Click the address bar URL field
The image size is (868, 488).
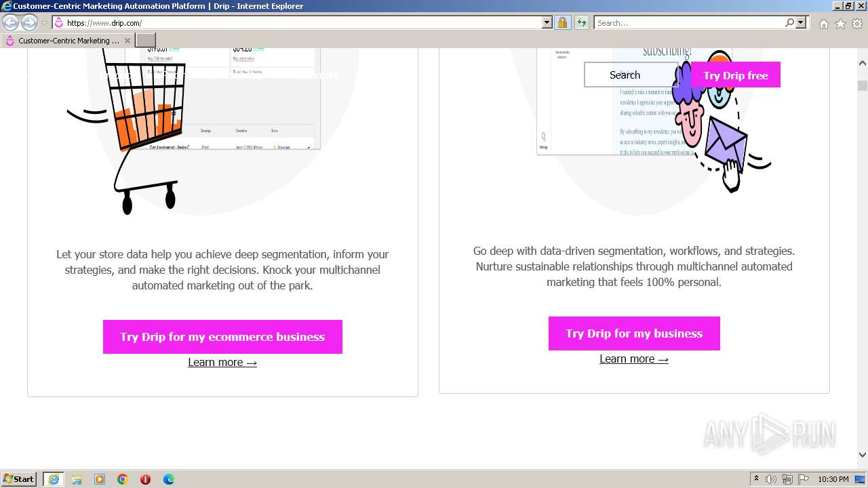(x=303, y=23)
